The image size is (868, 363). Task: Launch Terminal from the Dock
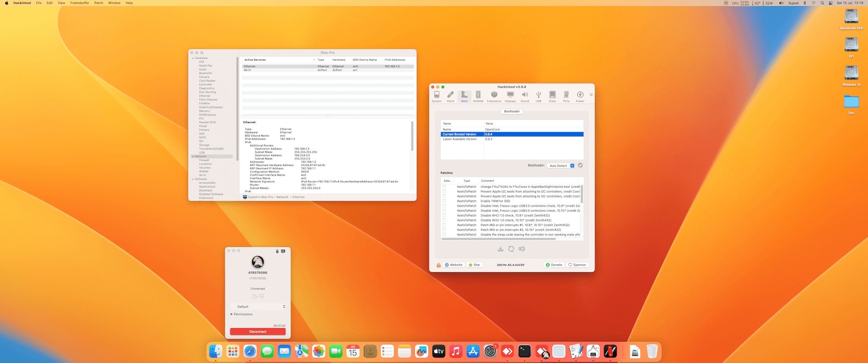[524, 351]
